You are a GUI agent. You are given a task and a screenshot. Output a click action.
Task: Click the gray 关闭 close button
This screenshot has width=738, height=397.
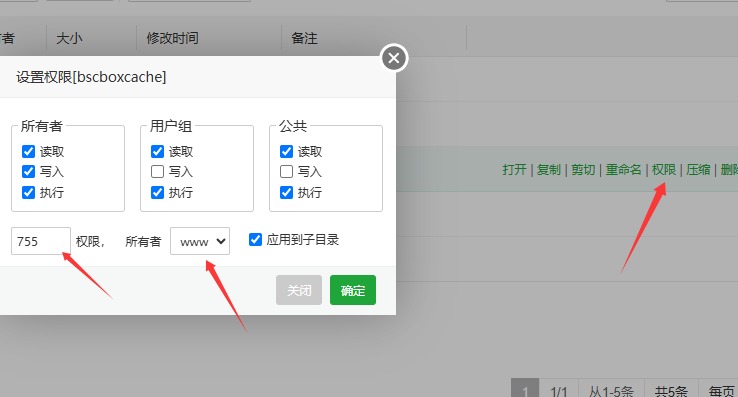tap(299, 290)
